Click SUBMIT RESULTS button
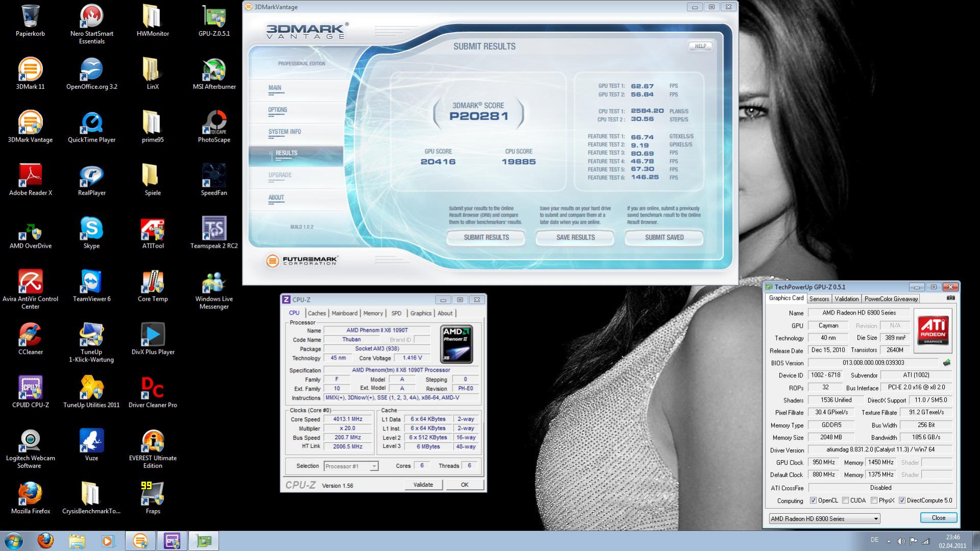 coord(486,237)
